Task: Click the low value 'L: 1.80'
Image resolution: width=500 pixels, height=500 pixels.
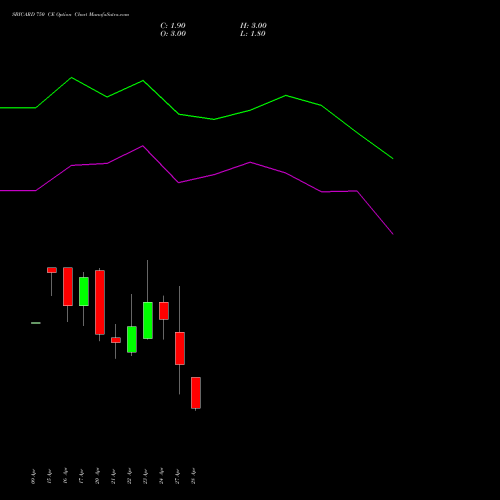Action: point(253,34)
